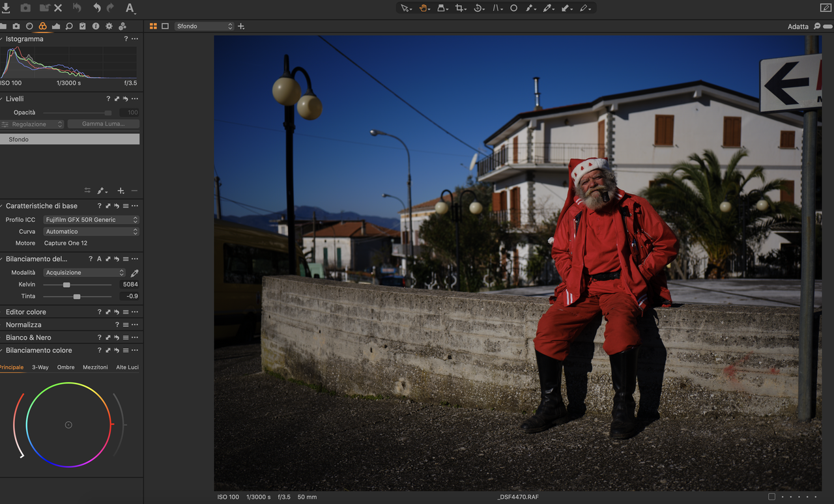Click the redo arrow in top toolbar

(110, 8)
